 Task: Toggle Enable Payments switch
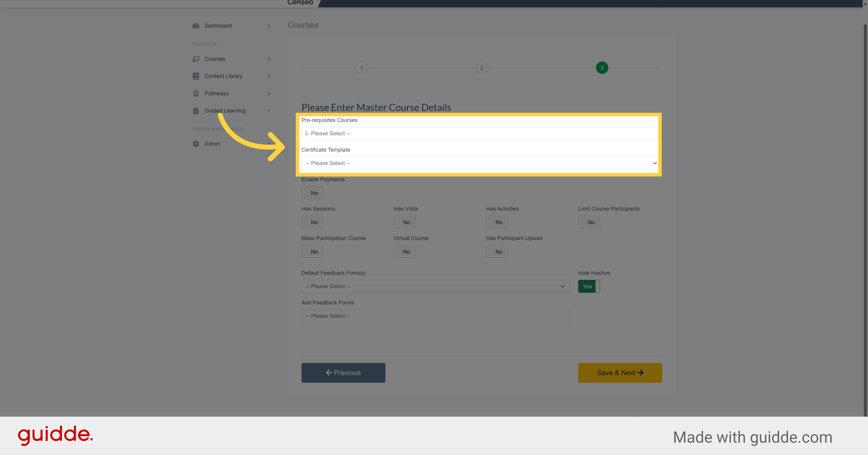312,193
